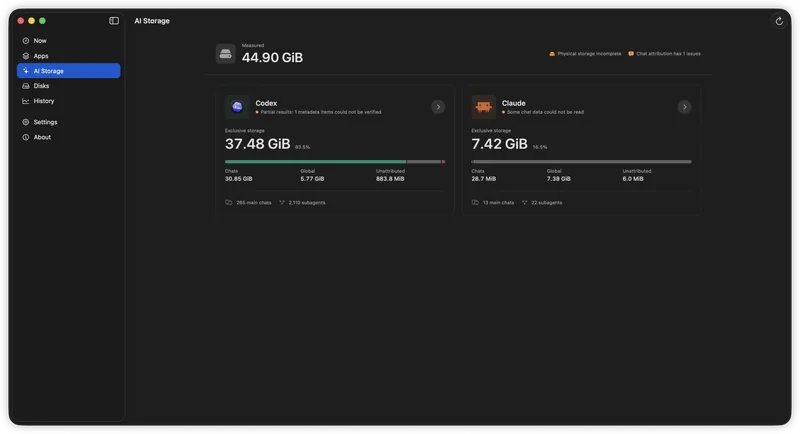Viewport: 800px width, 434px height.
Task: Open the Apps section
Action: pyautogui.click(x=68, y=56)
